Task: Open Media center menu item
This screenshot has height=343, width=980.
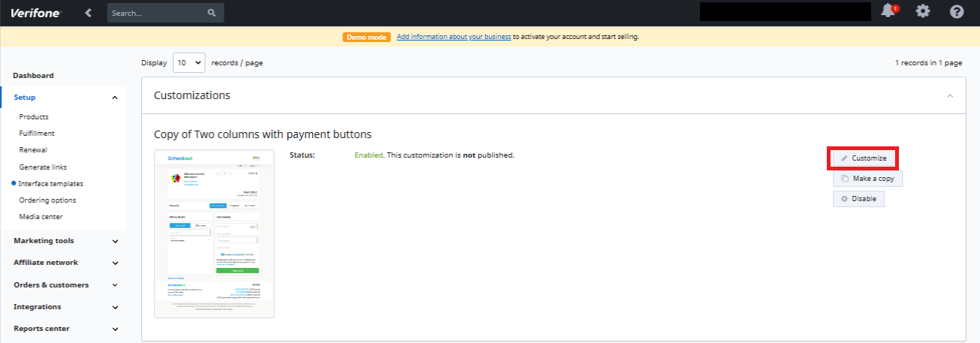Action: point(41,216)
